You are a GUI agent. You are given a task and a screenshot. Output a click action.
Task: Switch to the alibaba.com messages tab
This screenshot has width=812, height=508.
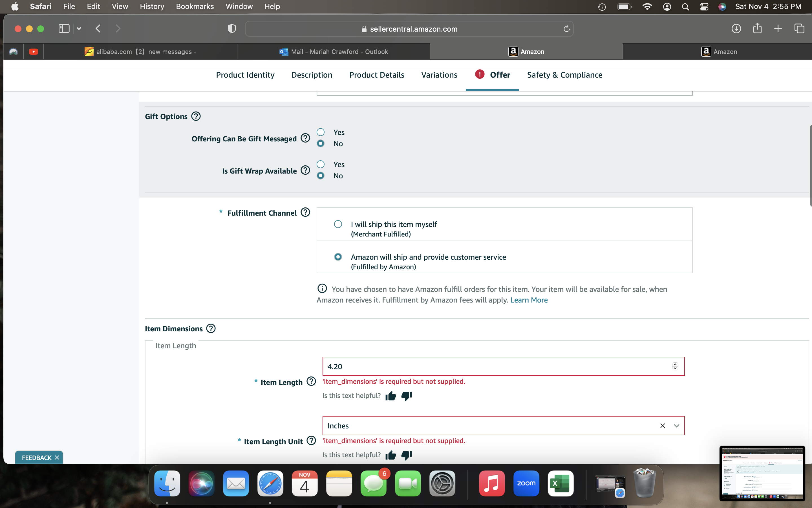click(x=140, y=52)
